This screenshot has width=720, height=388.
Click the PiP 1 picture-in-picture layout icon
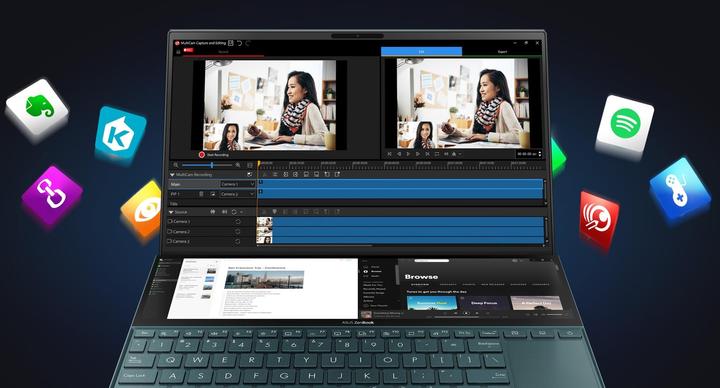(212, 194)
